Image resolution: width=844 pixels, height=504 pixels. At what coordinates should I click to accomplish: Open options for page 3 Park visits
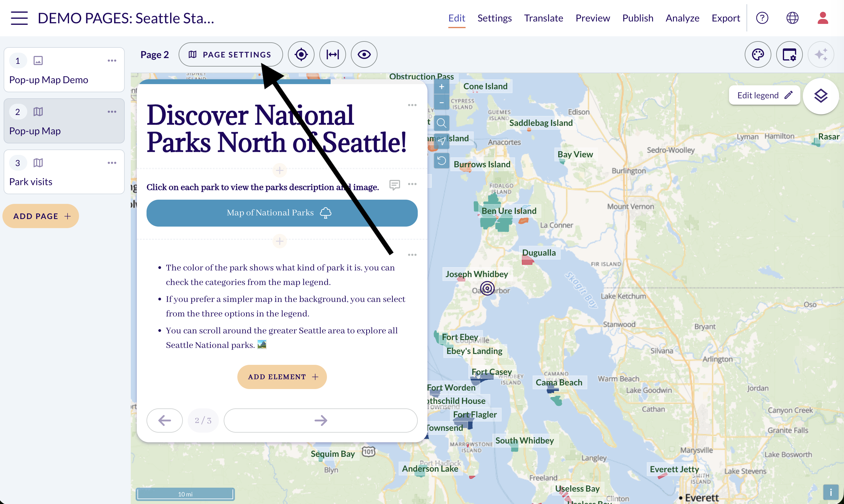tap(112, 163)
